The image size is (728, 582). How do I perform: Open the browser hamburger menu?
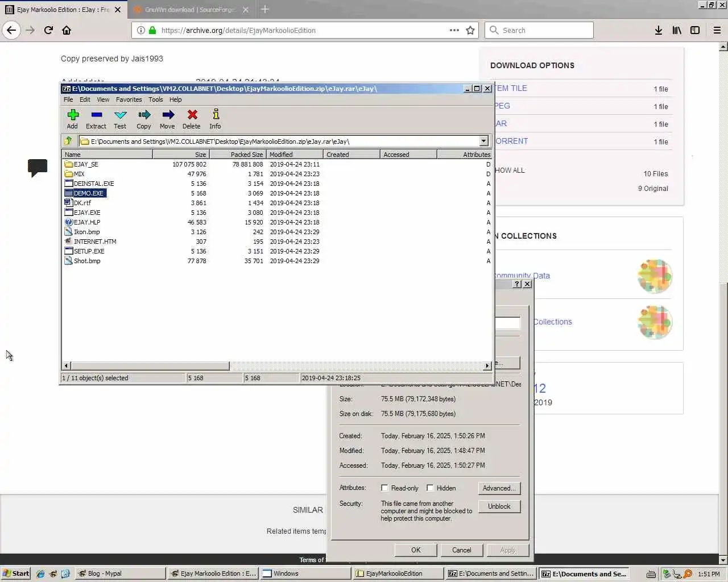(x=717, y=30)
